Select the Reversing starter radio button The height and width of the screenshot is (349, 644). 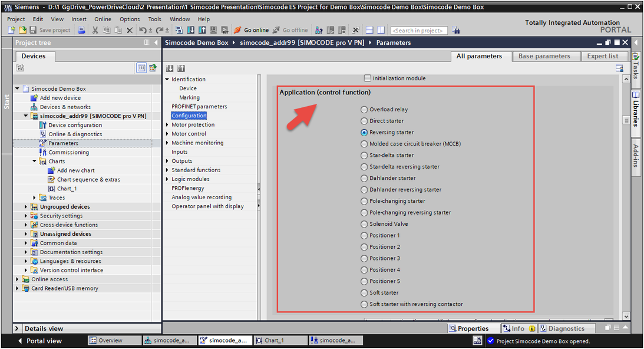click(x=364, y=132)
